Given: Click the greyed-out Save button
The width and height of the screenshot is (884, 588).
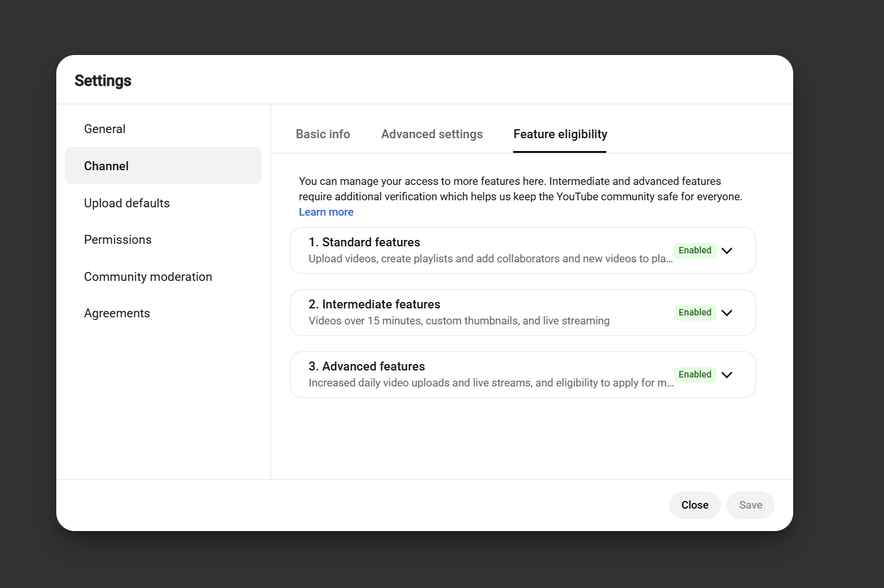Looking at the screenshot, I should pos(750,505).
